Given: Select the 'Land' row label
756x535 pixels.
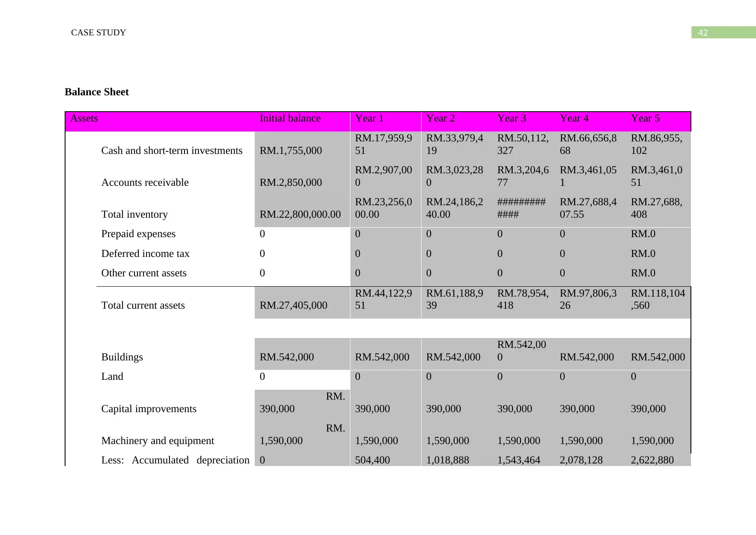Looking at the screenshot, I should 112,376.
